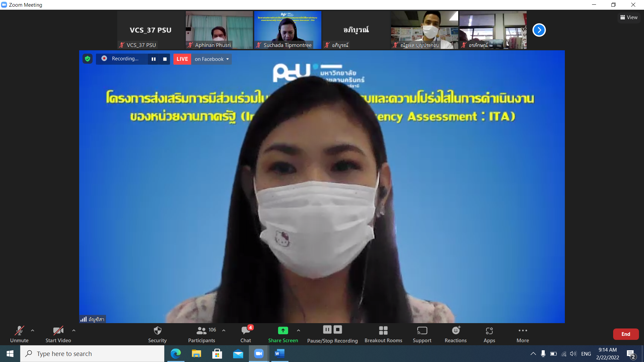
Task: Switch to Word in taskbar
Action: coord(280,354)
